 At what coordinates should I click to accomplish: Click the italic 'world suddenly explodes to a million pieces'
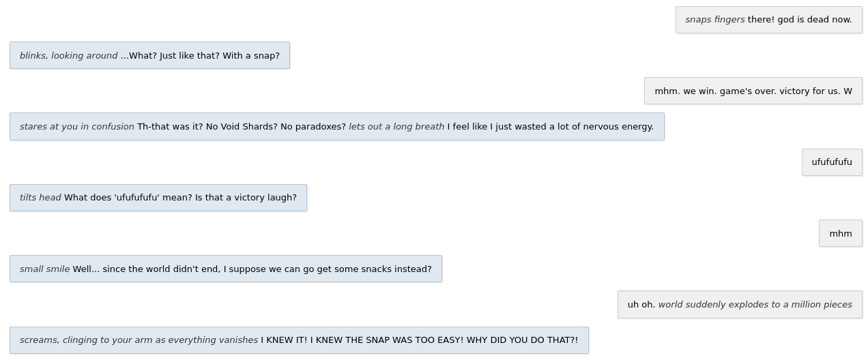tap(755, 304)
